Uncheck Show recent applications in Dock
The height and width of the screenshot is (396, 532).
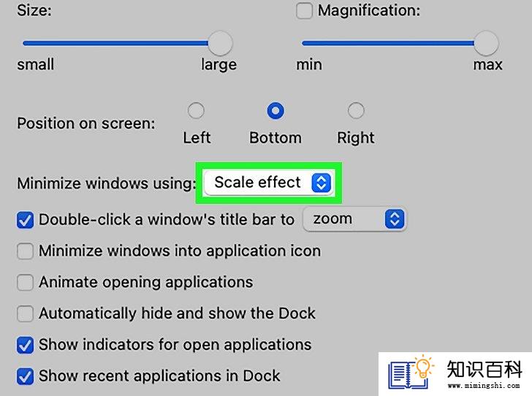(x=25, y=376)
